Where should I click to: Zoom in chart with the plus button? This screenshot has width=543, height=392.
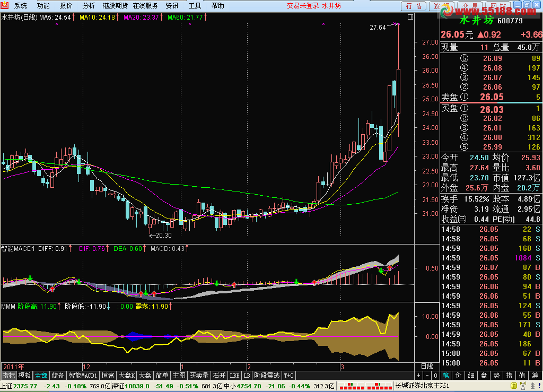tap(419, 376)
